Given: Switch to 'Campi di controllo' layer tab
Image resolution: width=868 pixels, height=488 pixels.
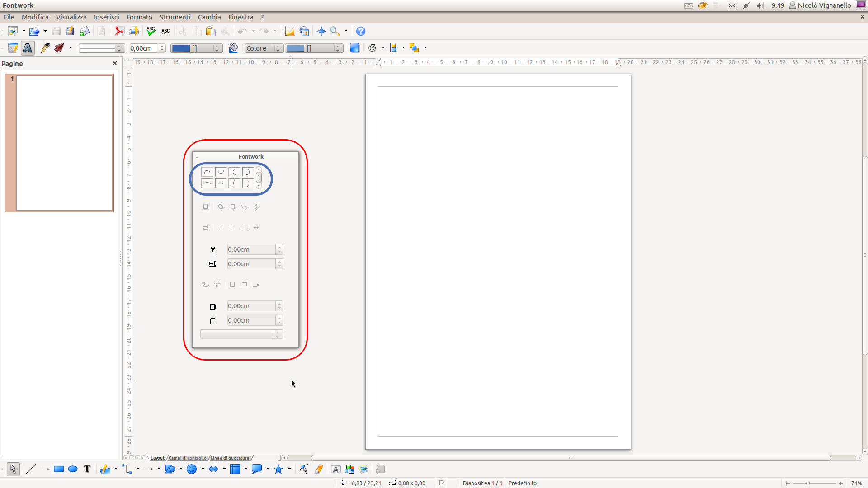Looking at the screenshot, I should click(x=187, y=458).
